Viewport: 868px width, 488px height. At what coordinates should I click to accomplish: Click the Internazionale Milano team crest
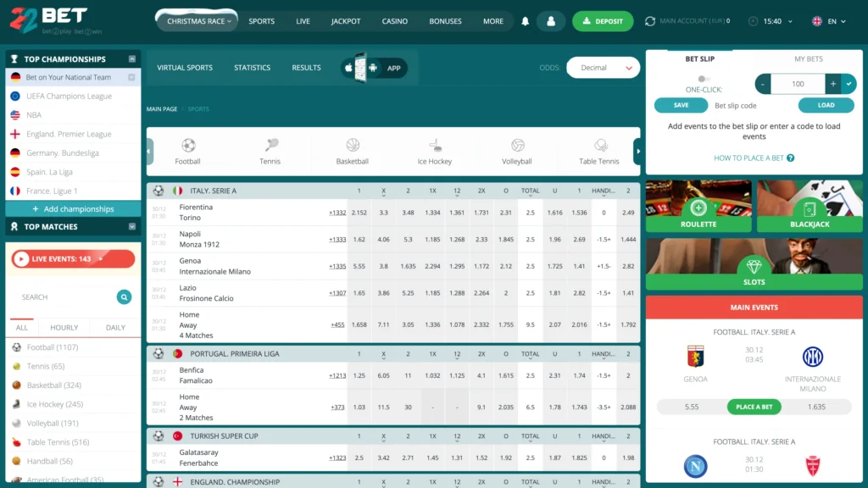click(813, 357)
